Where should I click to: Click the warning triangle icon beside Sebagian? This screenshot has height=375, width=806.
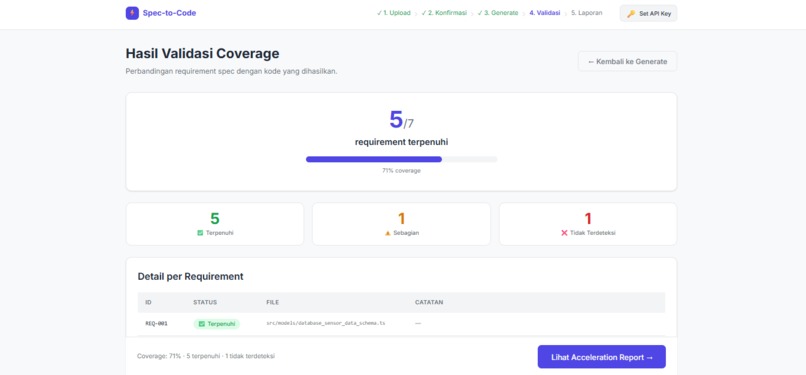(x=388, y=233)
